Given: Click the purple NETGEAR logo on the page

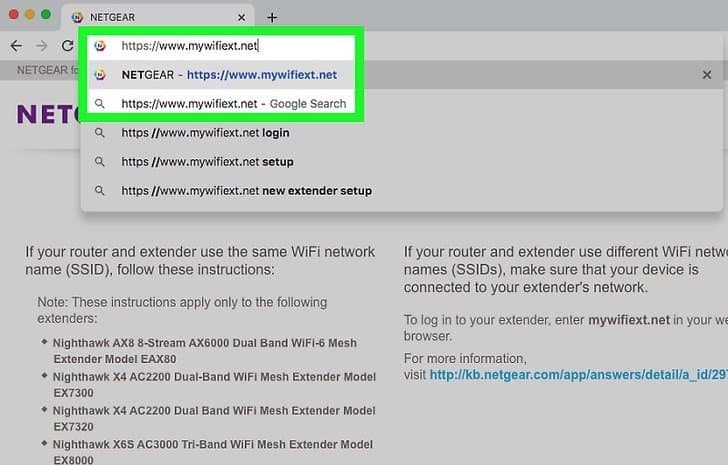Looking at the screenshot, I should point(49,114).
